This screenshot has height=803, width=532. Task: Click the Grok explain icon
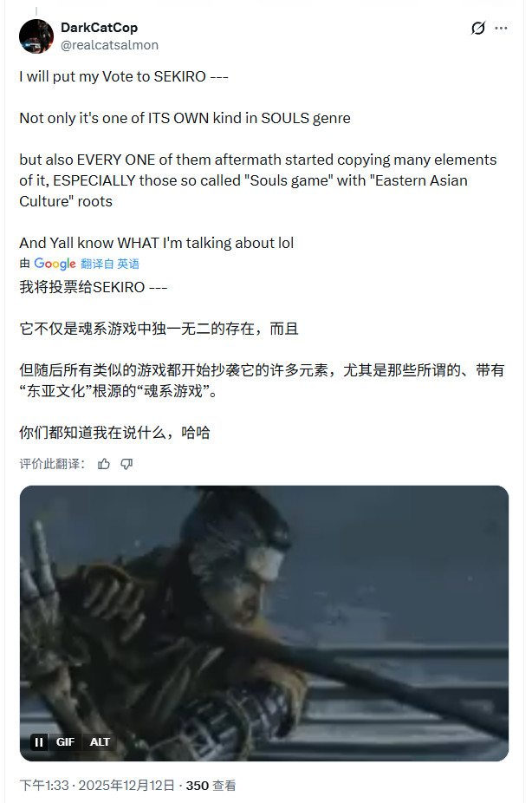[477, 28]
